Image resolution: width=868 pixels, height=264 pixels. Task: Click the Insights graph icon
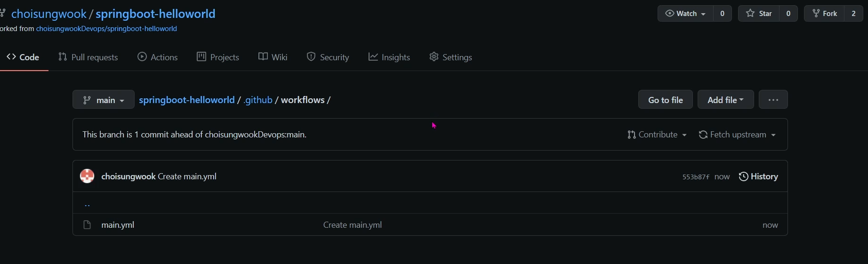click(x=373, y=57)
